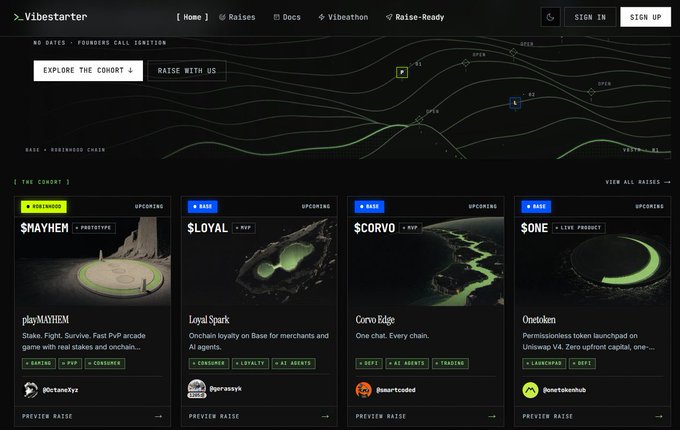Click the P marker on the chart
The image size is (680, 430).
[402, 72]
